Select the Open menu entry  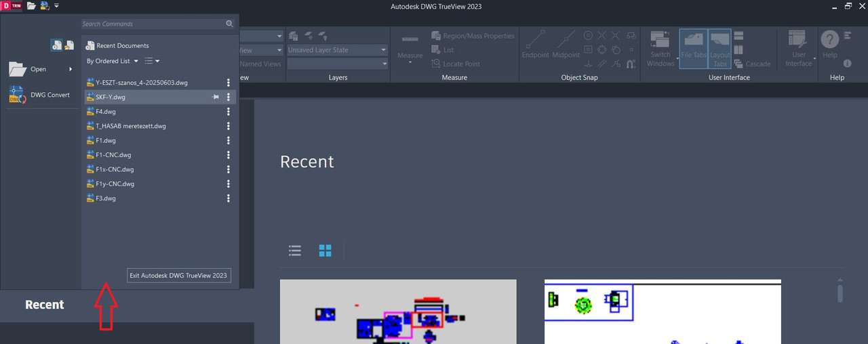point(41,69)
